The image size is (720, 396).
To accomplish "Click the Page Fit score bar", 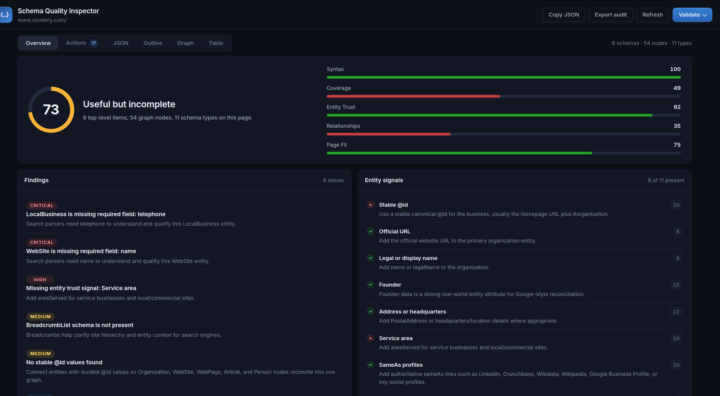I will click(x=503, y=153).
